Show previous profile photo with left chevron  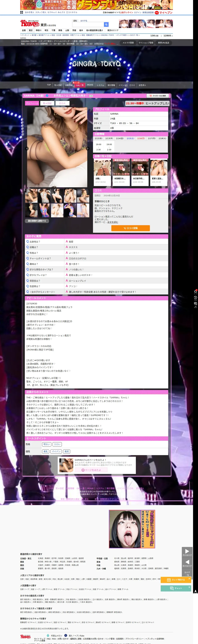pyautogui.click(x=27, y=148)
